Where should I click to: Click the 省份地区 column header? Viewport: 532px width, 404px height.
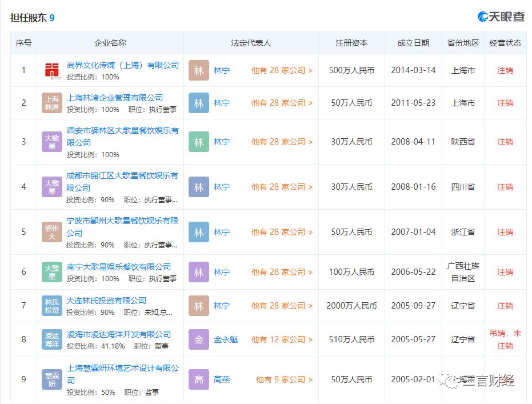coord(463,43)
